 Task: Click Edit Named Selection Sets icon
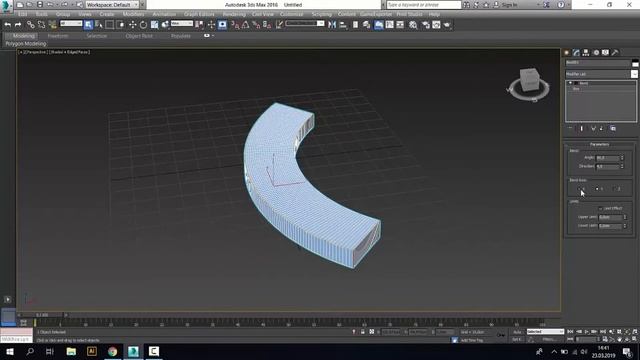tap(279, 25)
